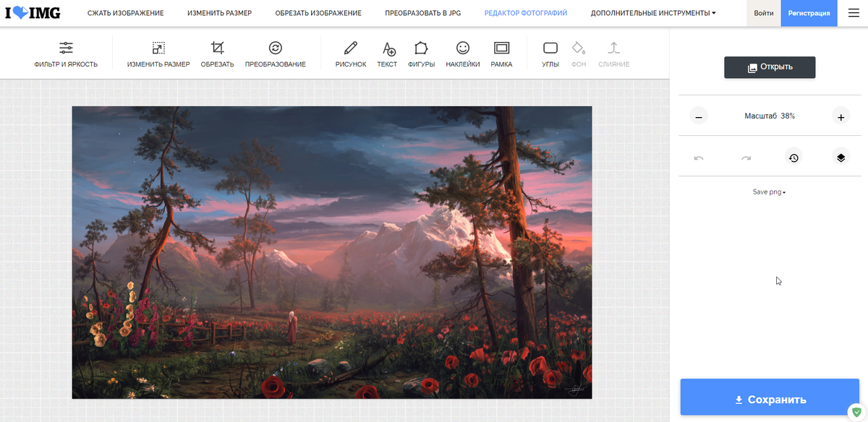Choose the Текст text tool

(x=388, y=54)
